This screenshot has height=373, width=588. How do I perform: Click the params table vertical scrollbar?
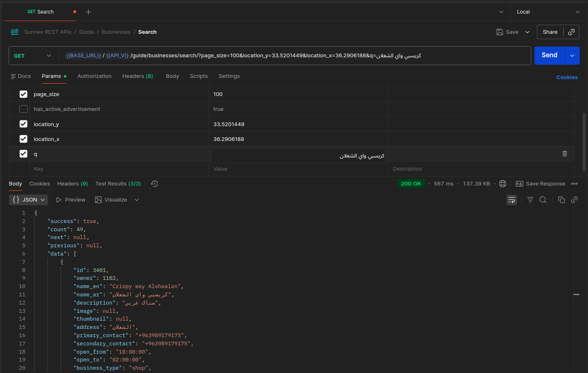click(584, 142)
